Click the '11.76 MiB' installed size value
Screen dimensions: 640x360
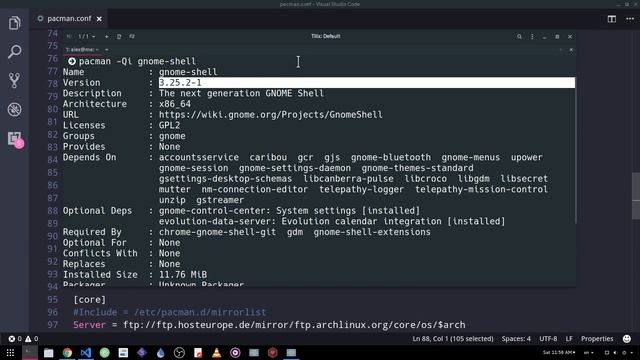(183, 275)
